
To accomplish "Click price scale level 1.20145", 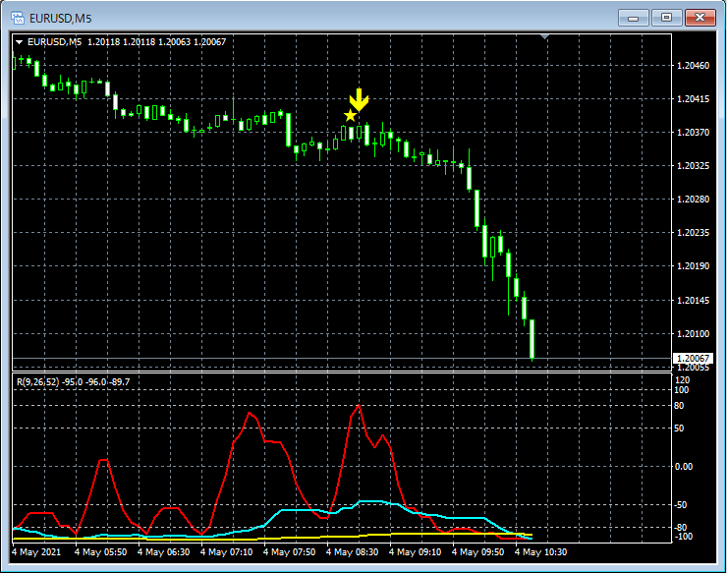I will tap(693, 301).
